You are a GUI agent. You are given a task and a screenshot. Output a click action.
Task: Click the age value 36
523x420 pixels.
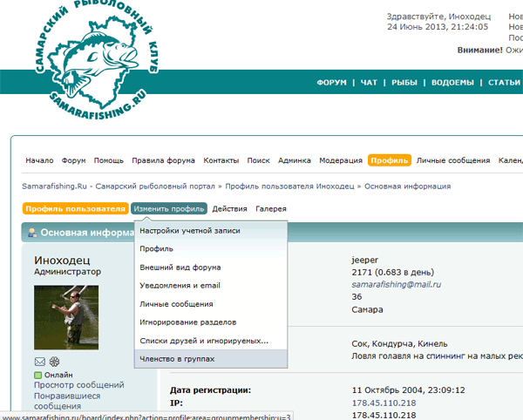click(x=357, y=296)
